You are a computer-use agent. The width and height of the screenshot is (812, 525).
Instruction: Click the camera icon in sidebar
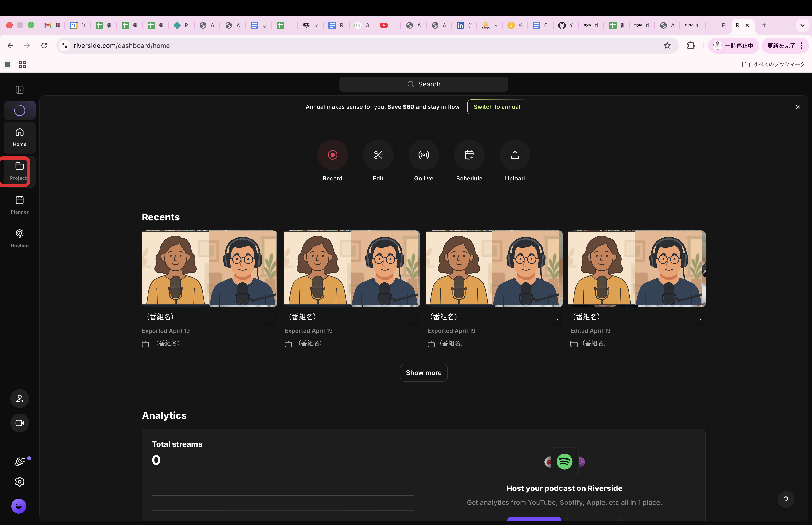pyautogui.click(x=20, y=423)
